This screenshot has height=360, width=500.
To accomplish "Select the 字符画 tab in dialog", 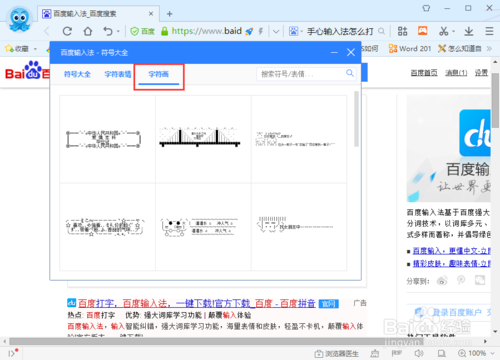I will [159, 74].
